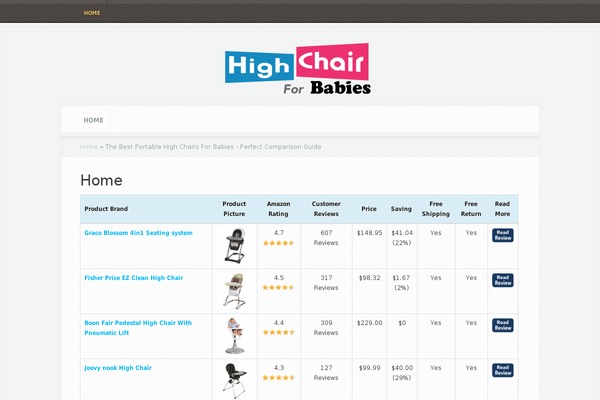Click the Free Shipping column header
The image size is (600, 400).
point(436,209)
